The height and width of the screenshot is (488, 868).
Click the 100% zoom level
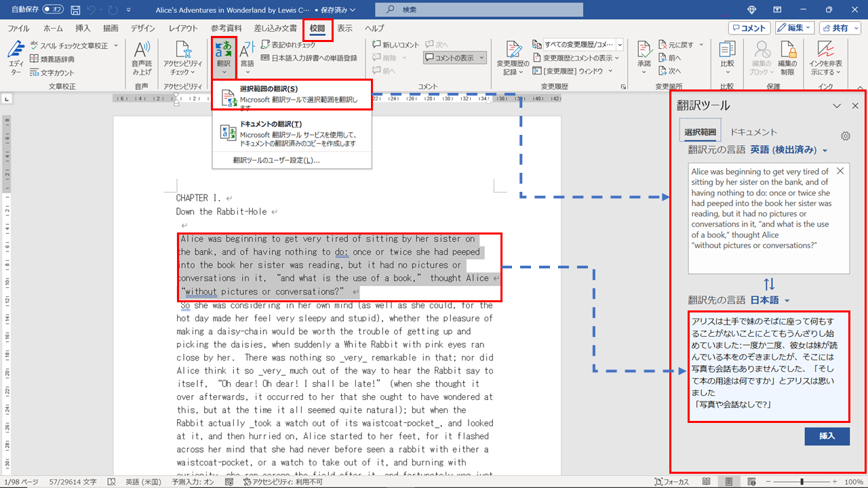coord(853,481)
